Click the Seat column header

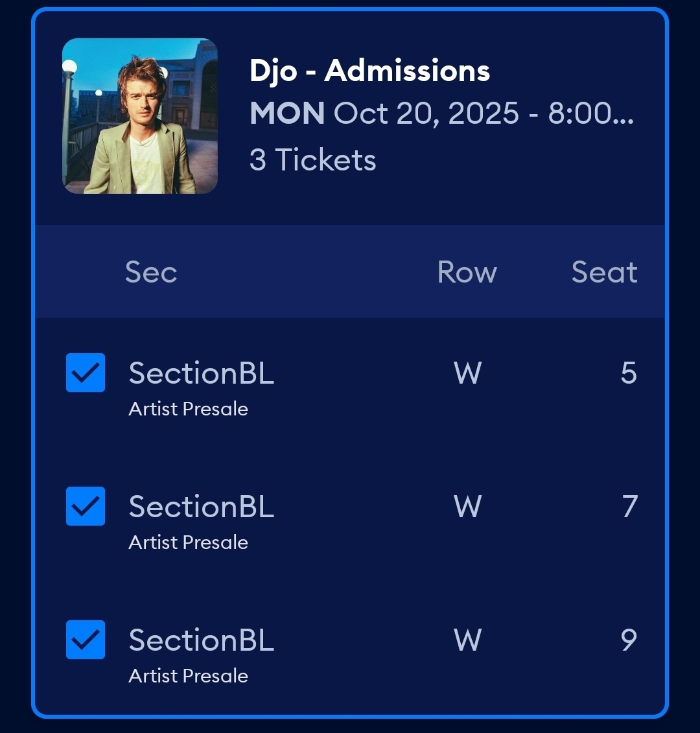pos(604,272)
